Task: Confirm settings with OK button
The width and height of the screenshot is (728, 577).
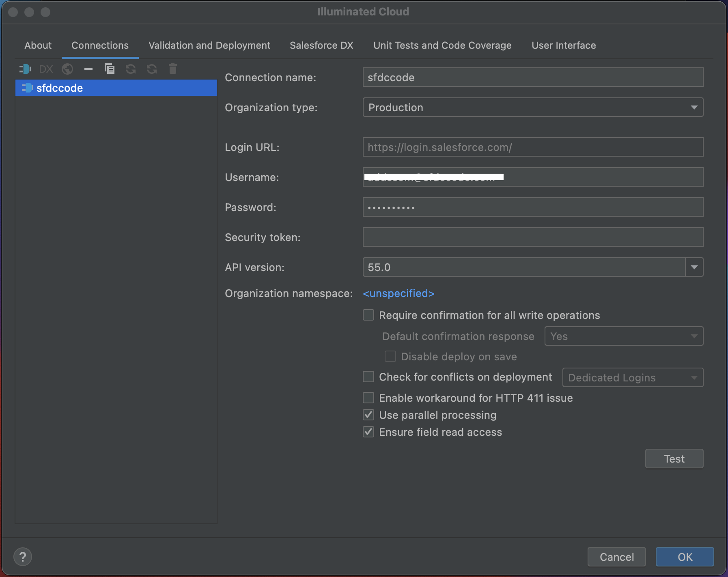Action: (x=685, y=557)
